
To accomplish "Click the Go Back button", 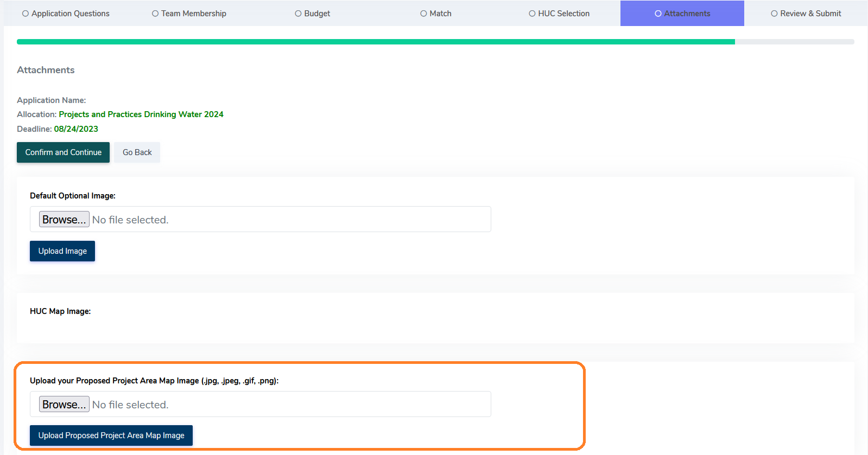I will [x=137, y=152].
